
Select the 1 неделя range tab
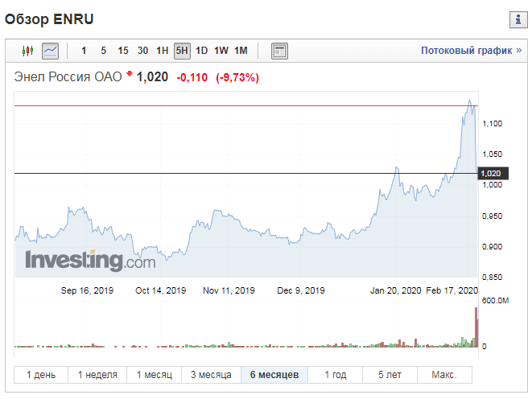[x=97, y=375]
